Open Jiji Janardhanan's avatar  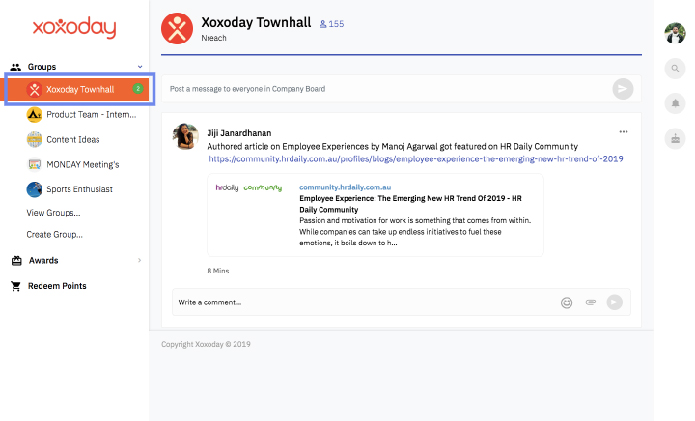(185, 136)
